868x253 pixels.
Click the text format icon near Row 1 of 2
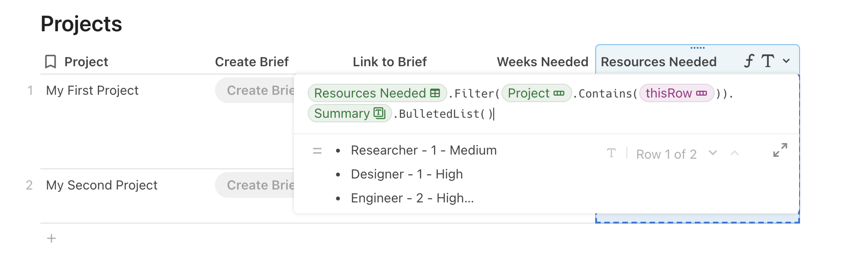click(x=611, y=153)
